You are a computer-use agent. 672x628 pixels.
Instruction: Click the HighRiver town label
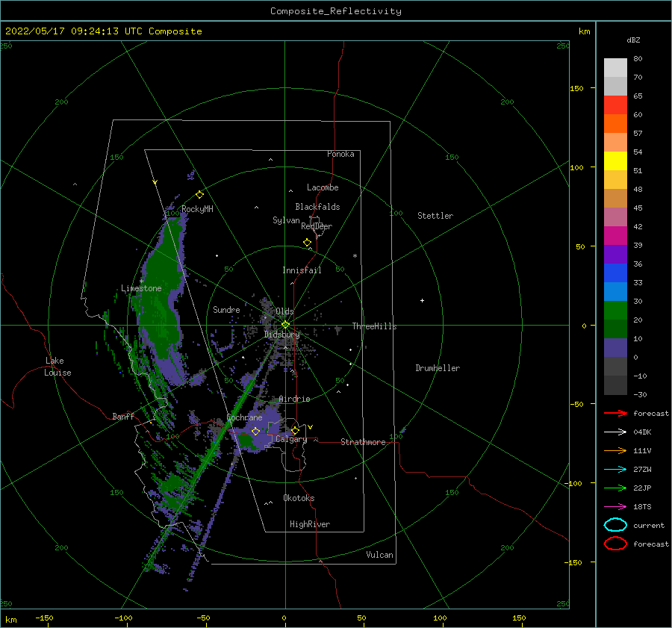[x=310, y=524]
